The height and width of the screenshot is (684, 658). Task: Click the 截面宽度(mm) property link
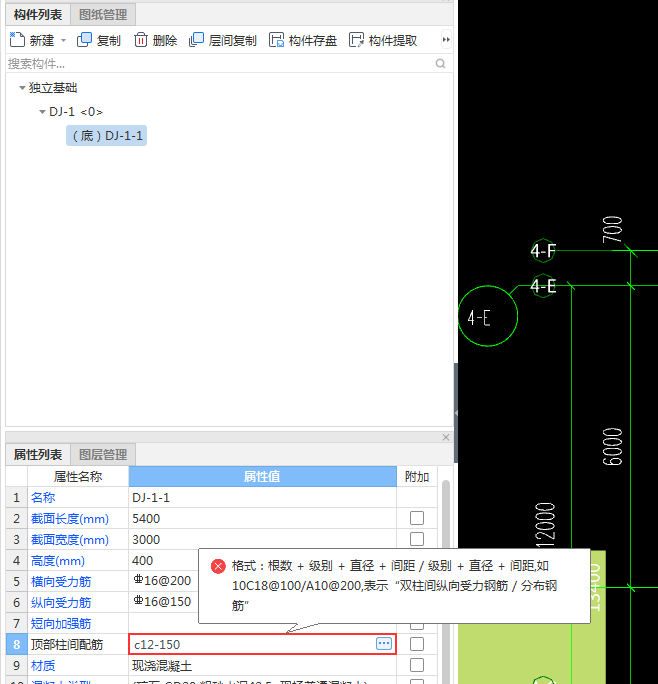[x=70, y=540]
